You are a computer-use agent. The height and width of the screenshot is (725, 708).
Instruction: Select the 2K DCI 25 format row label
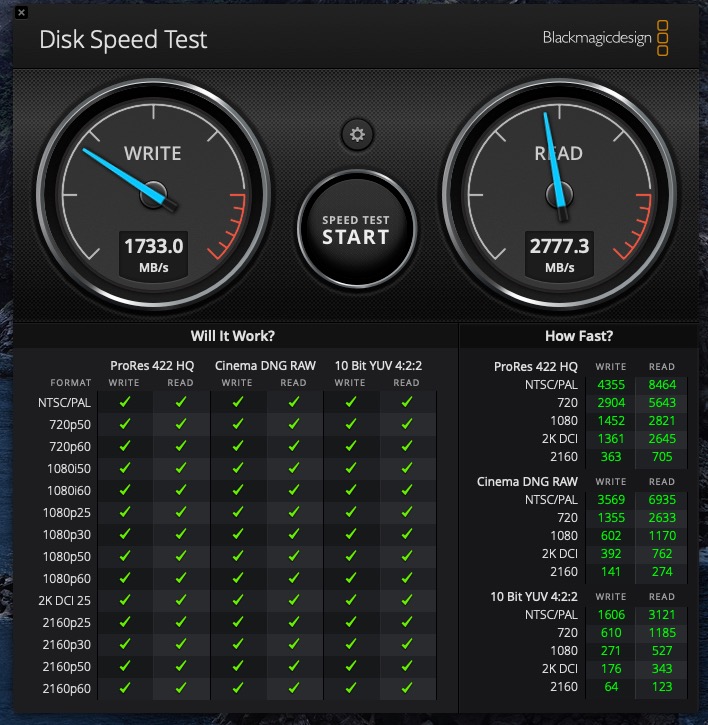[64, 601]
